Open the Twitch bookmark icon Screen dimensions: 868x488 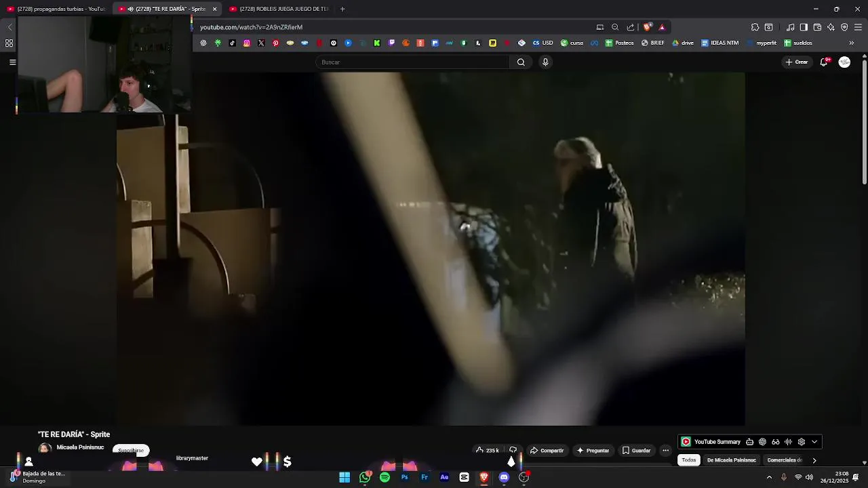click(391, 43)
